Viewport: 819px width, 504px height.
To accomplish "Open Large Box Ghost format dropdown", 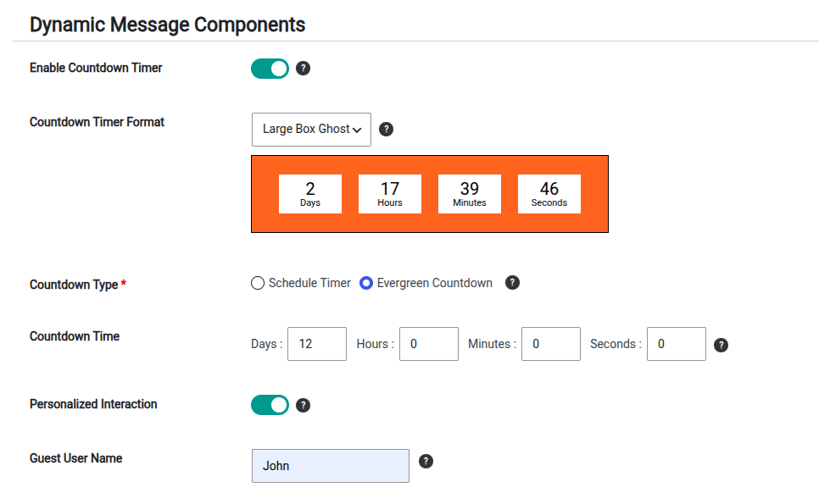I will 311,130.
